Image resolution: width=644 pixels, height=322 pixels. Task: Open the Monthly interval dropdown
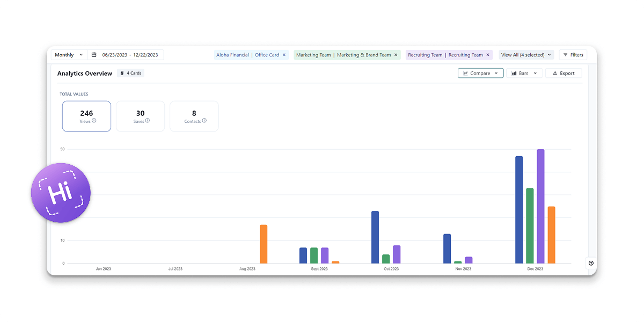click(69, 55)
